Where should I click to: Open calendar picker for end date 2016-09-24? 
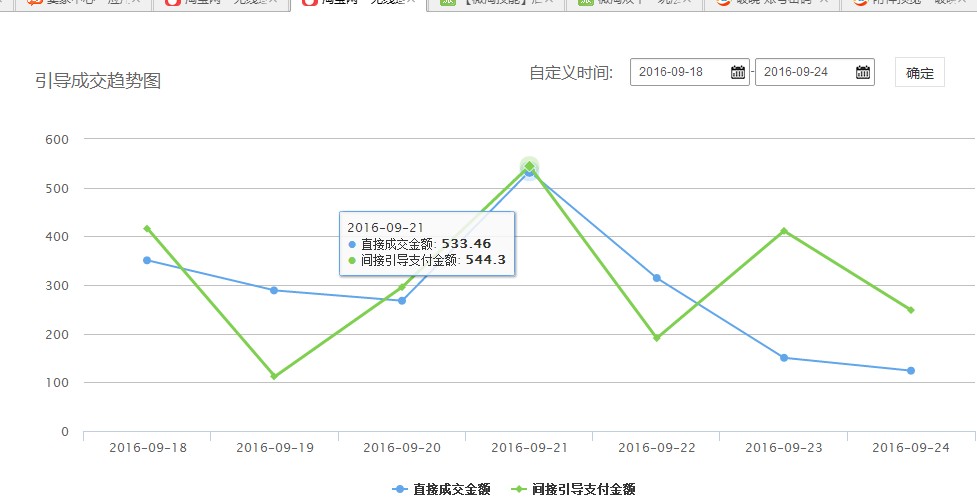pos(863,72)
